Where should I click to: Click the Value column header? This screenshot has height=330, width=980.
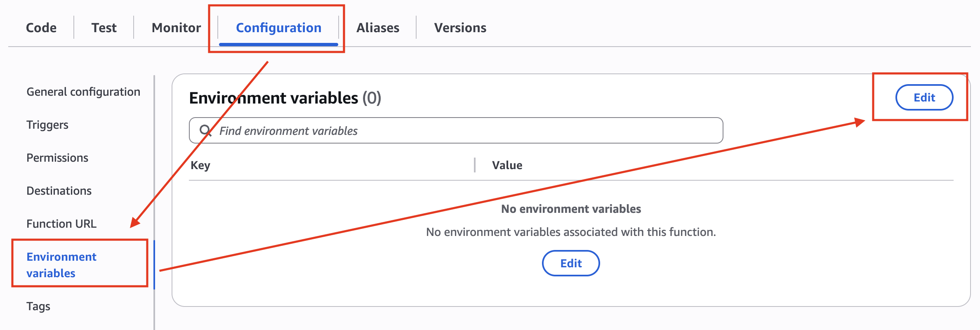pyautogui.click(x=507, y=165)
